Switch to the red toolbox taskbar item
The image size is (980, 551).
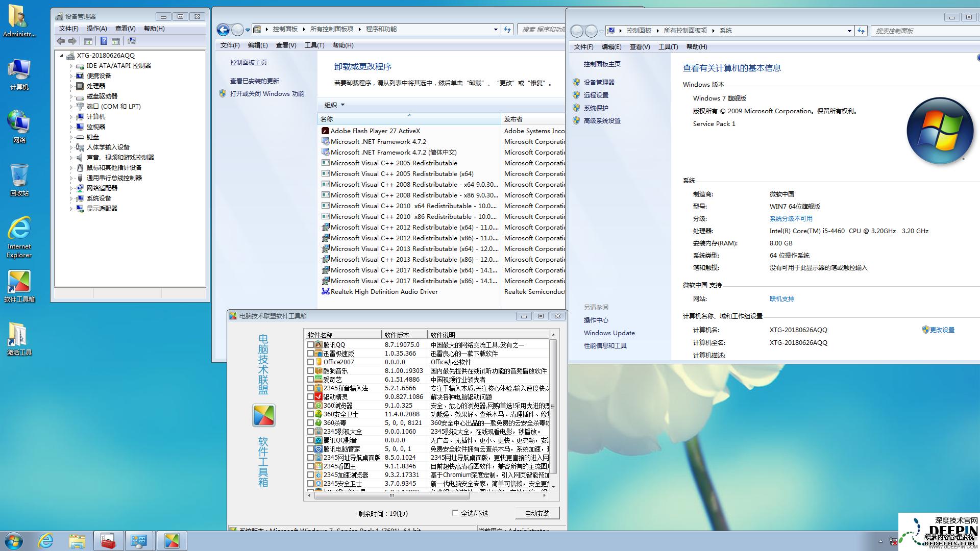(x=108, y=541)
